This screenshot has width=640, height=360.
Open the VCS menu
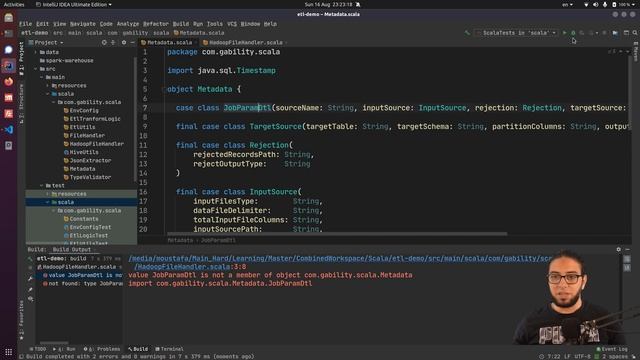[232, 24]
